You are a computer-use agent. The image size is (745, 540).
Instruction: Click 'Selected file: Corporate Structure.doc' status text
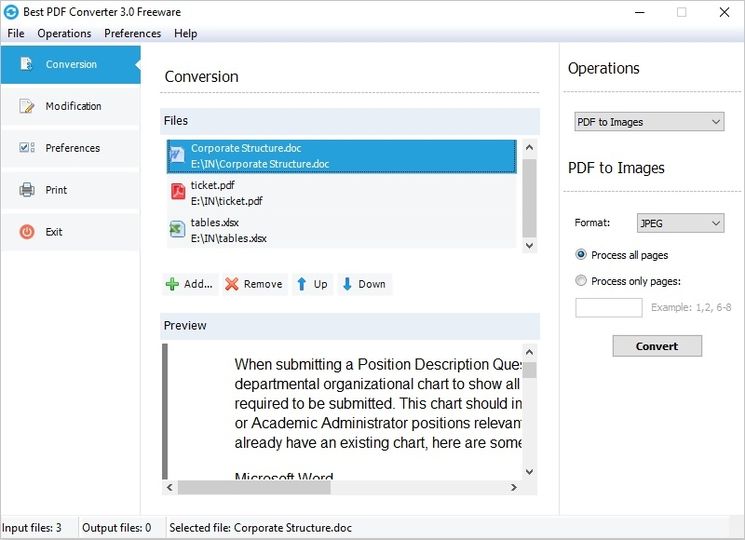pos(260,528)
